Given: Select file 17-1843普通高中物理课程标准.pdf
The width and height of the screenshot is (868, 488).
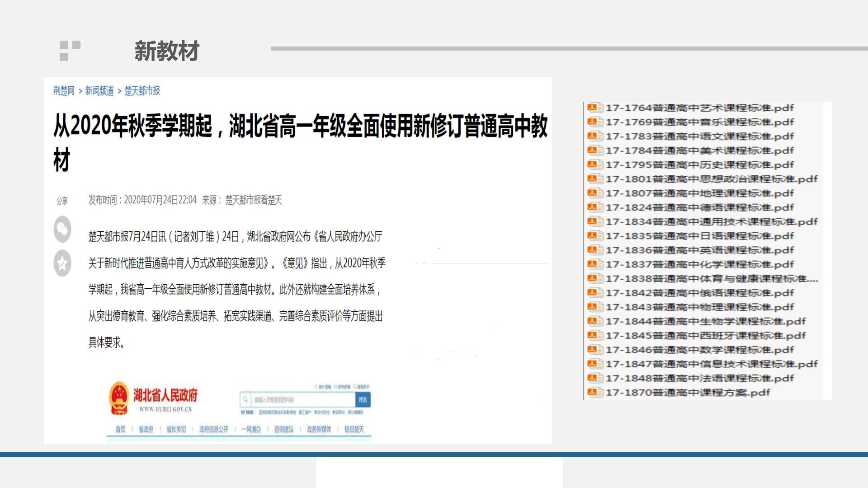Looking at the screenshot, I should point(700,307).
